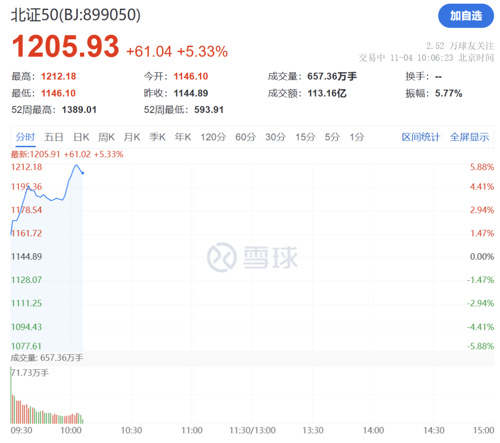
Task: Click 全屏显示 to go fullscreen
Action: (x=469, y=137)
